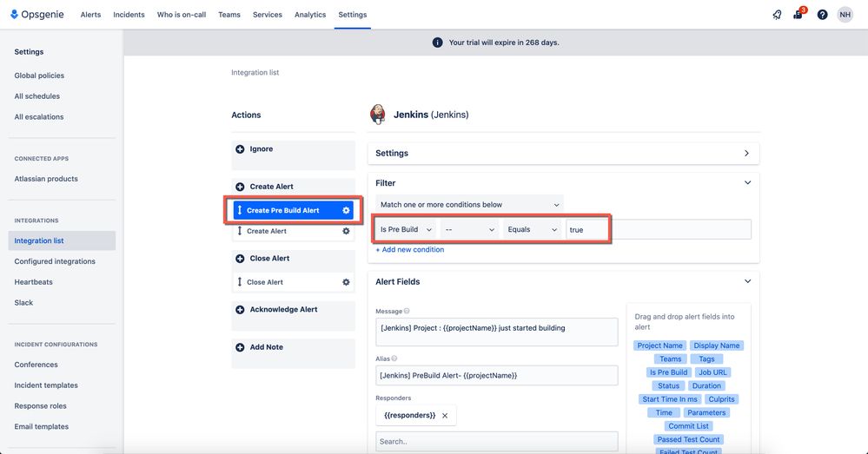Click the Opsgenie logo
Viewport: 868px width, 454px height.
(37, 15)
